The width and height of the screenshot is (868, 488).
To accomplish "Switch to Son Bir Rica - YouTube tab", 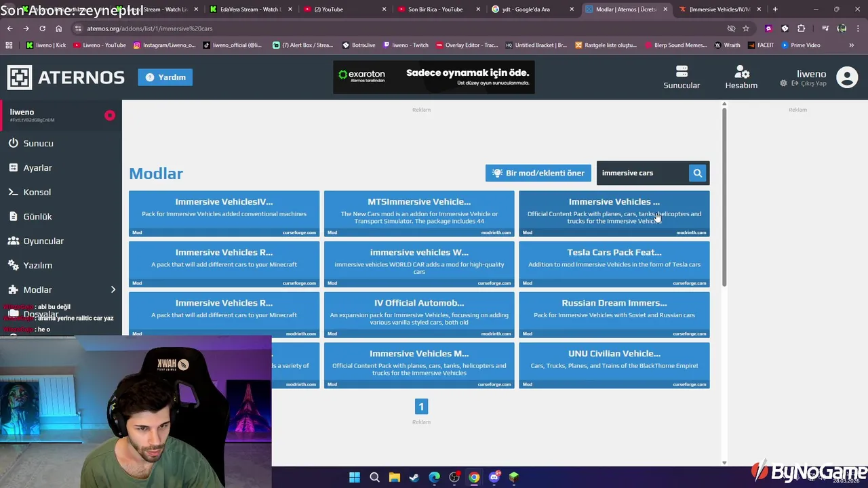I will [439, 9].
